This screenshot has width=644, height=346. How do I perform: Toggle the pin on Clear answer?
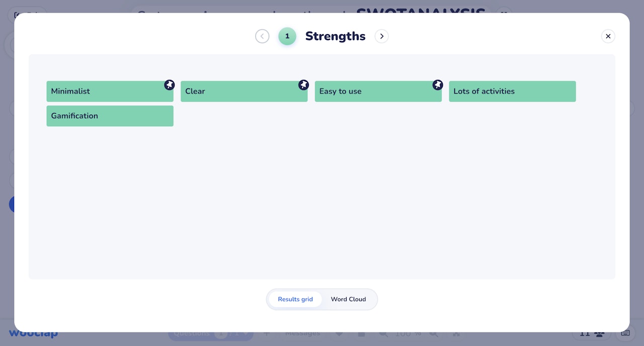[303, 85]
